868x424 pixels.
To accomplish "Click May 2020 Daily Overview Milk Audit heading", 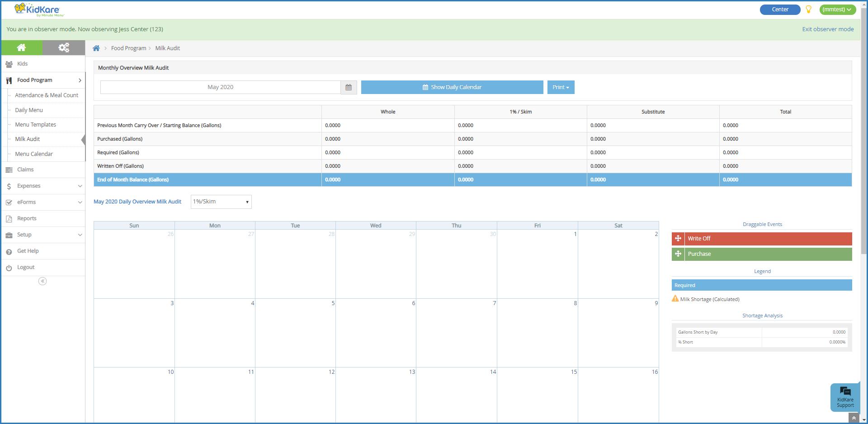I will 137,202.
